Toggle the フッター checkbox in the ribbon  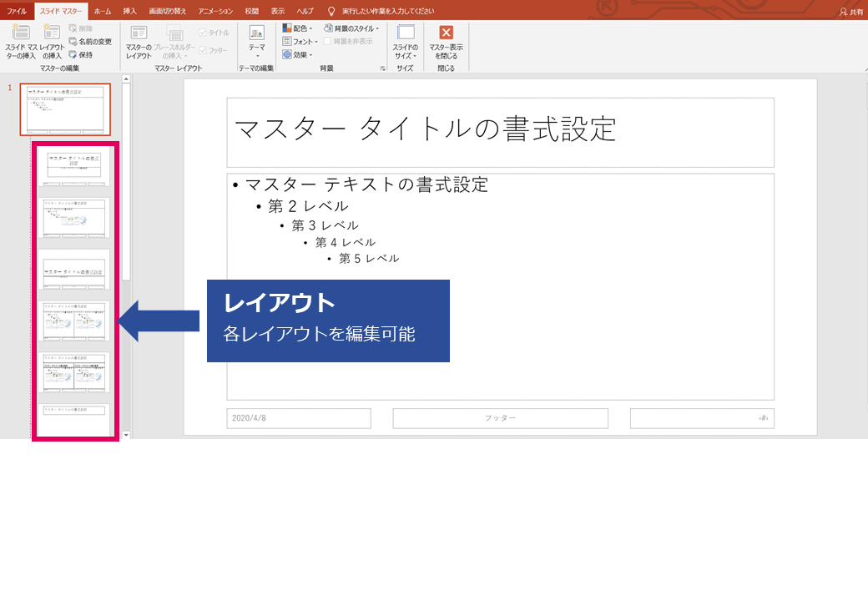(x=213, y=50)
